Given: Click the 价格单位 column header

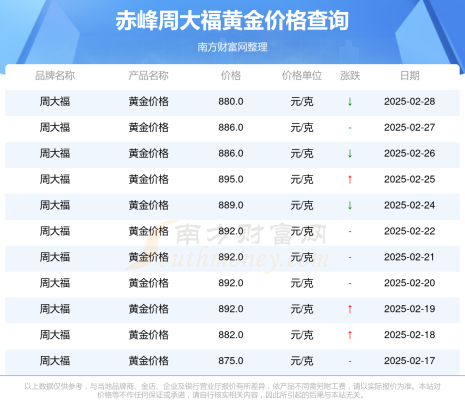Looking at the screenshot, I should pyautogui.click(x=302, y=76).
